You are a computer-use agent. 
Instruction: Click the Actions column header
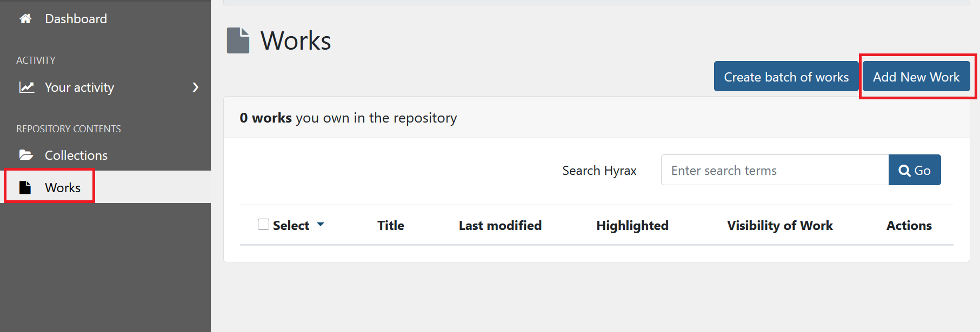pyautogui.click(x=909, y=226)
